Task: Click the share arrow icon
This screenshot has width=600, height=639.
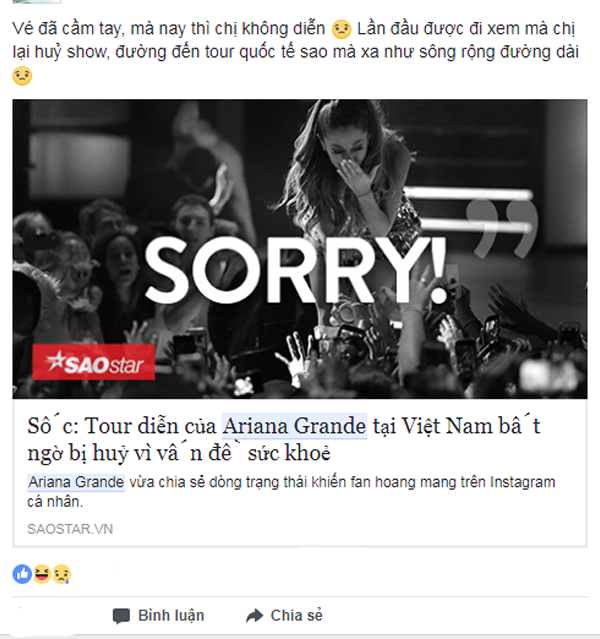Action: [255, 615]
